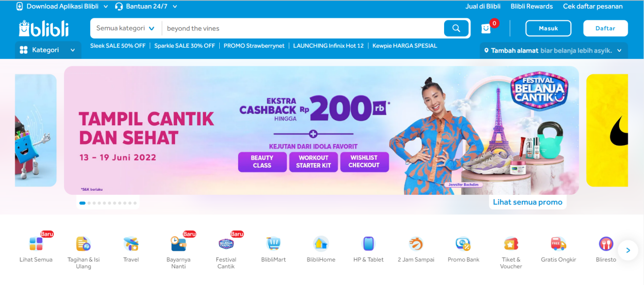Choose the Bliresto food icon
Image resolution: width=644 pixels, height=285 pixels.
click(606, 244)
